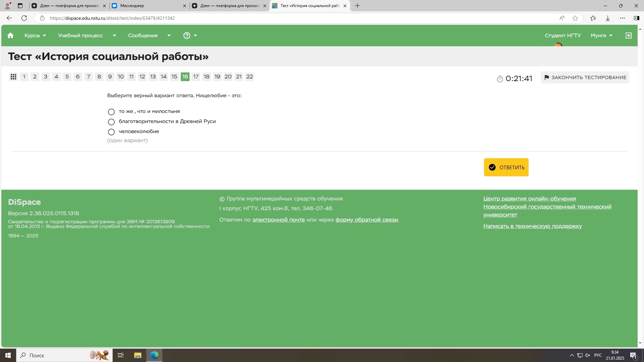Image resolution: width=644 pixels, height=362 pixels.
Task: Open tab actions menu icon
Action: coord(20,6)
